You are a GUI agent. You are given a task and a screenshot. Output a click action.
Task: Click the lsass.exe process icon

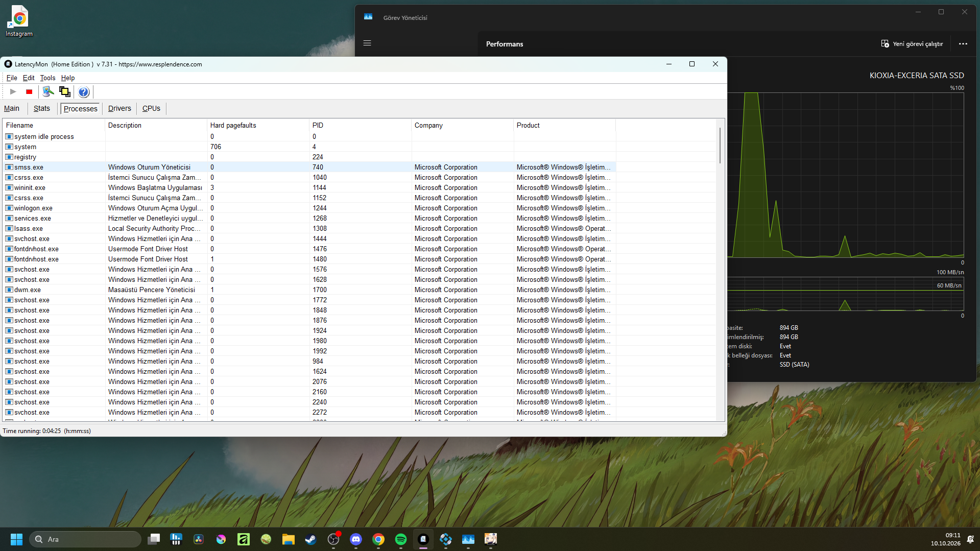tap(9, 228)
